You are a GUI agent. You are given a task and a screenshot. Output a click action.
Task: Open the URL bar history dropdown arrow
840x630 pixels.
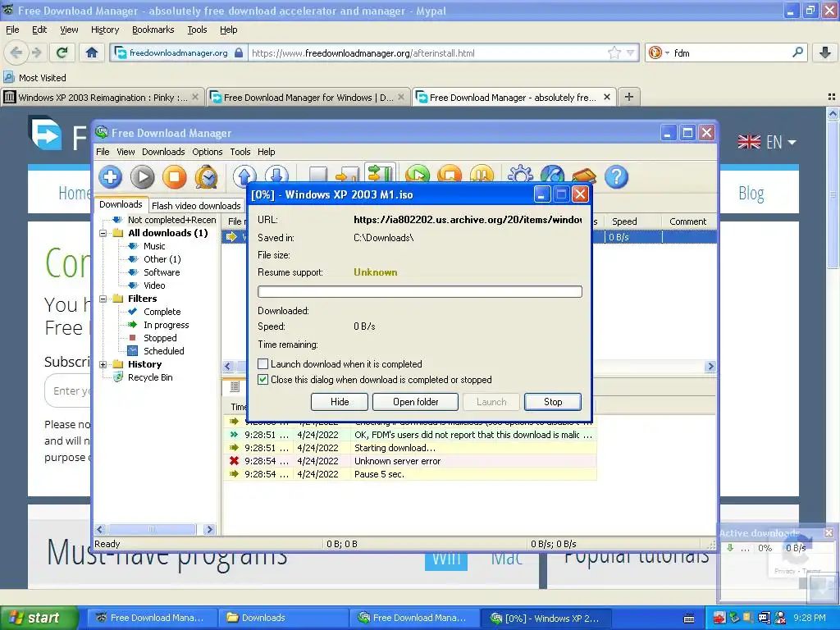coord(631,52)
